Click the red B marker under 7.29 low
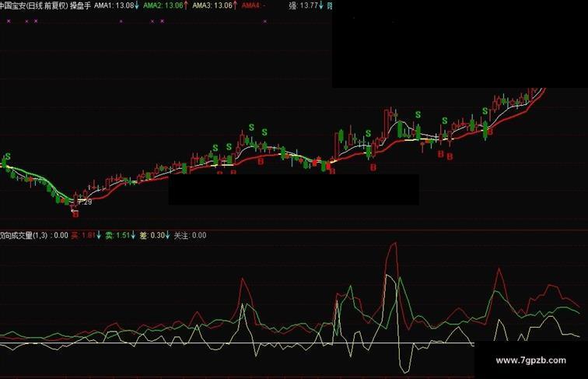The image size is (588, 379). point(75,214)
